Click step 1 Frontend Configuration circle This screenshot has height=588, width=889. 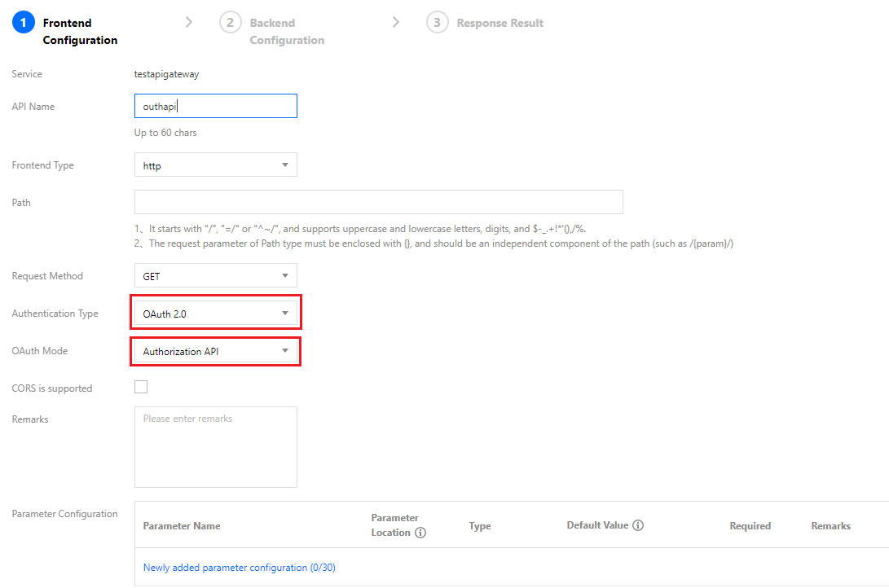click(x=23, y=23)
